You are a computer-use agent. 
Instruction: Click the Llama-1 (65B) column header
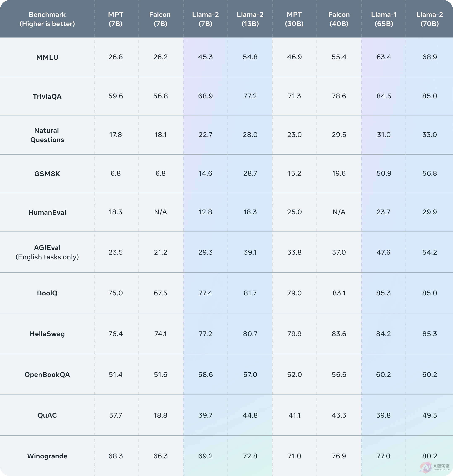384,19
